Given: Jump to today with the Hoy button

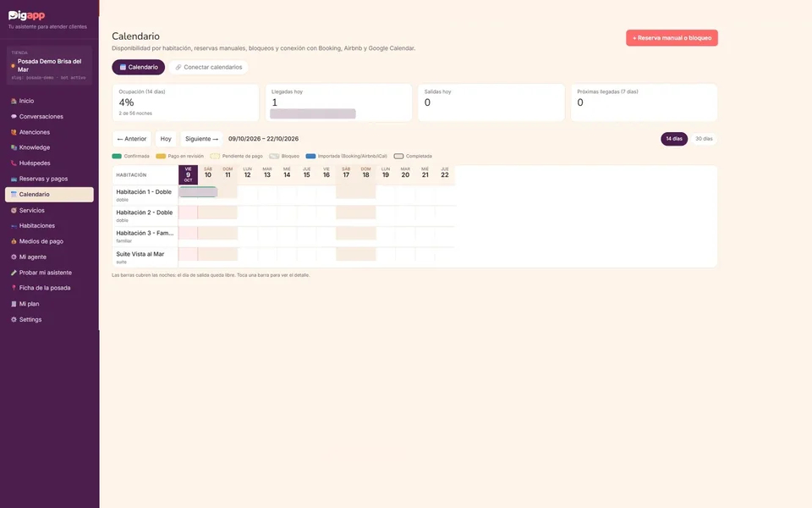Looking at the screenshot, I should (x=166, y=139).
